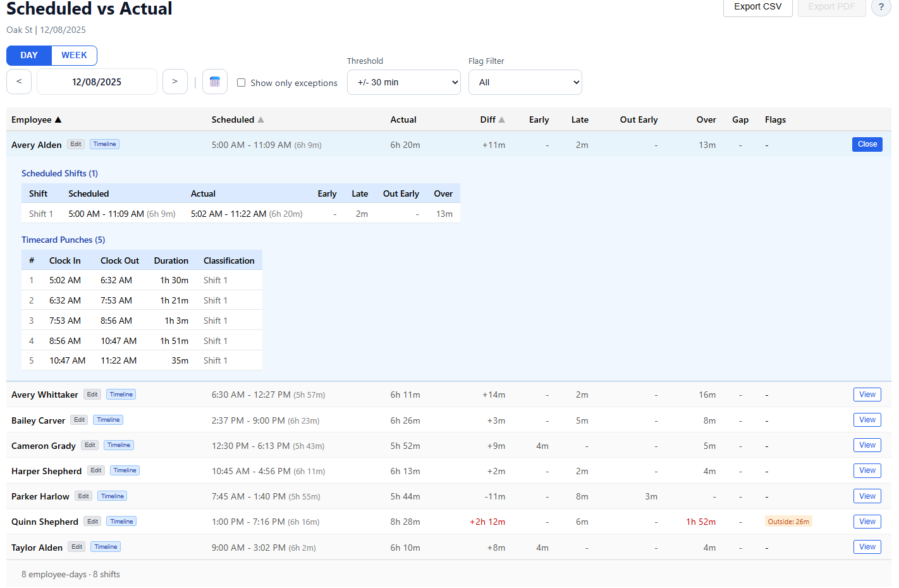Open Parker Harlow's Timeline

tap(113, 496)
